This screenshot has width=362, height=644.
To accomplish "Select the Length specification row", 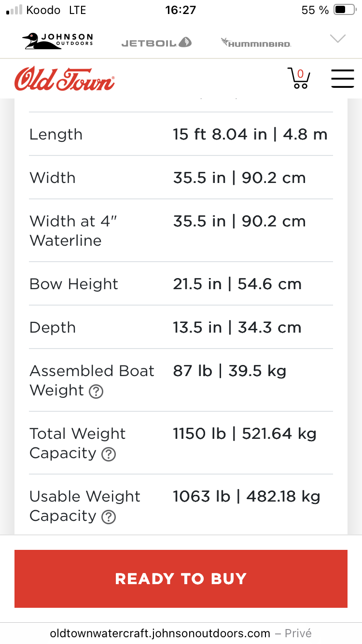I will coord(181,134).
